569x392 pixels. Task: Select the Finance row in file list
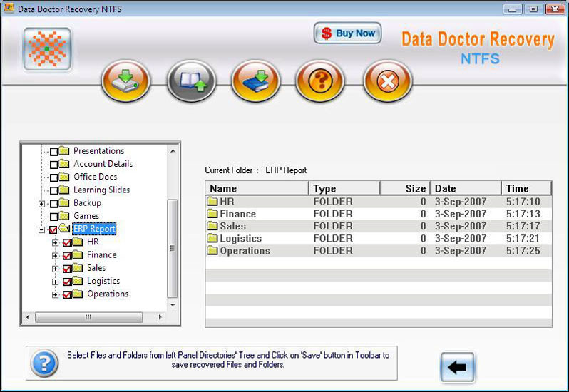[379, 214]
